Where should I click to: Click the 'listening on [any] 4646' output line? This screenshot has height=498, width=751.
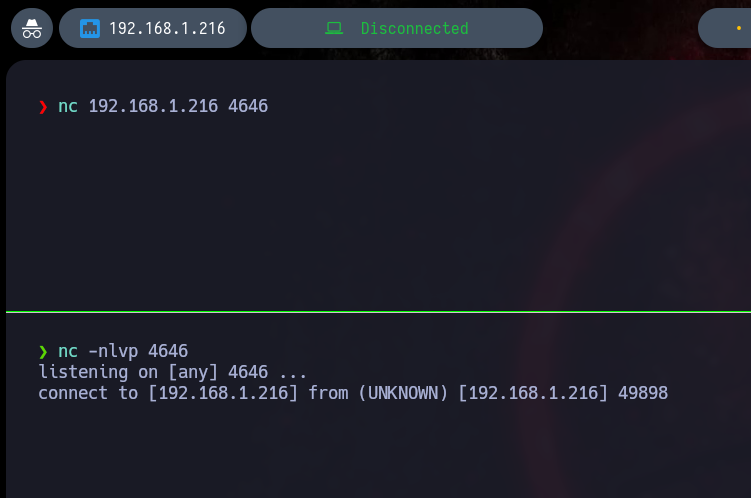click(172, 372)
